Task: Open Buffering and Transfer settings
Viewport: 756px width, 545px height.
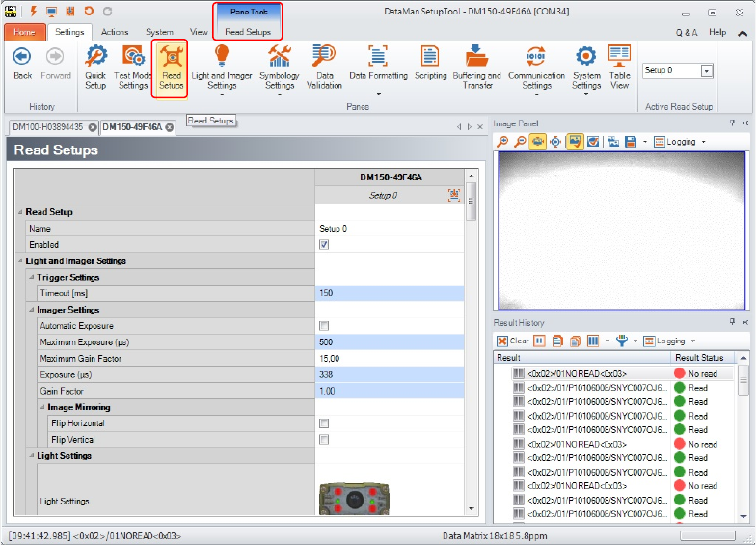Action: coord(476,68)
